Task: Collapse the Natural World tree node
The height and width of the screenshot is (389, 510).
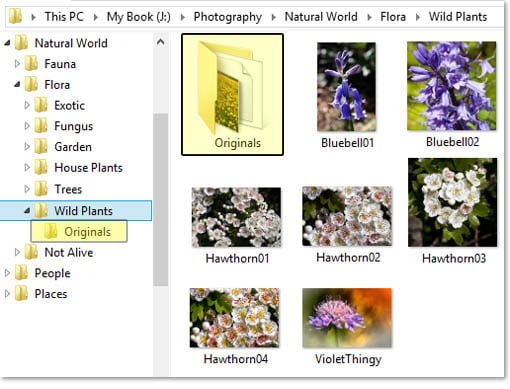Action: pos(7,43)
